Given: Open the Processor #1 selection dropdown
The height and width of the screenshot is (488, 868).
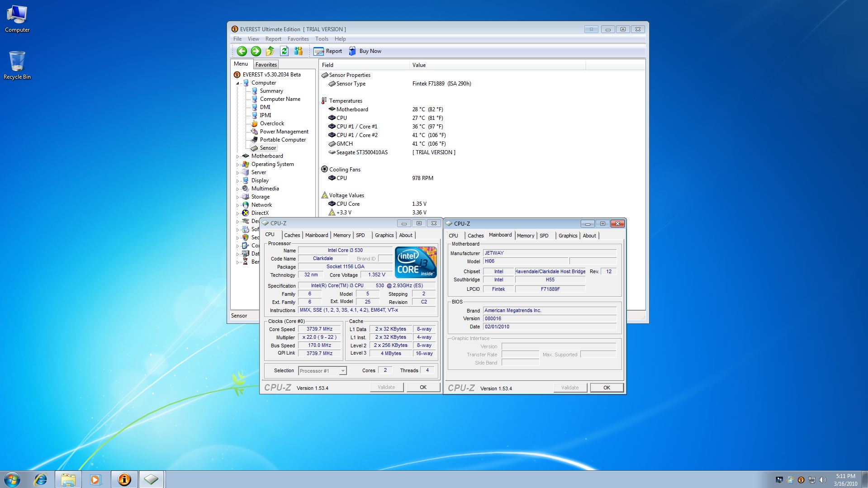Looking at the screenshot, I should [x=342, y=371].
